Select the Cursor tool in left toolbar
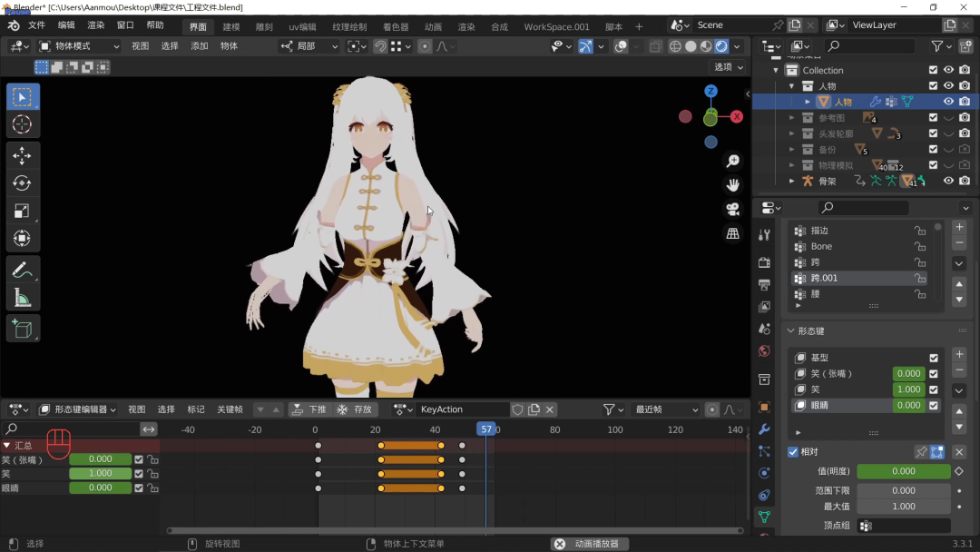The width and height of the screenshot is (980, 552). [x=23, y=124]
